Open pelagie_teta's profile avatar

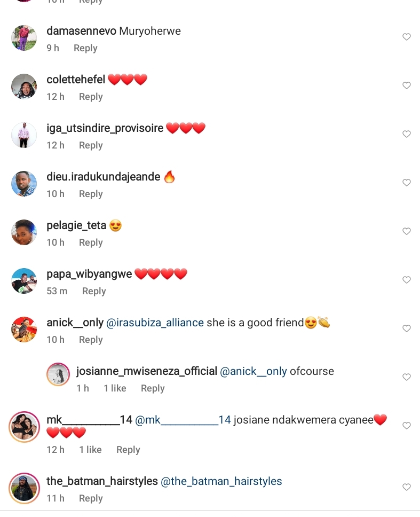24,232
